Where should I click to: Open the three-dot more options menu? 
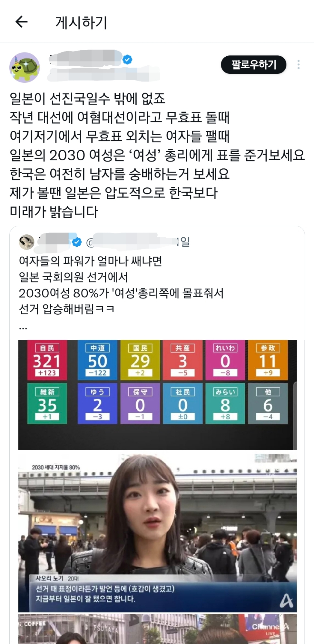[x=299, y=65]
